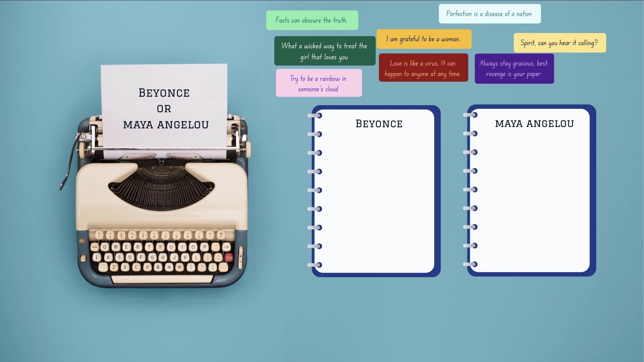
Task: Click the 'I am grateful to be a woman' card
Action: (424, 39)
